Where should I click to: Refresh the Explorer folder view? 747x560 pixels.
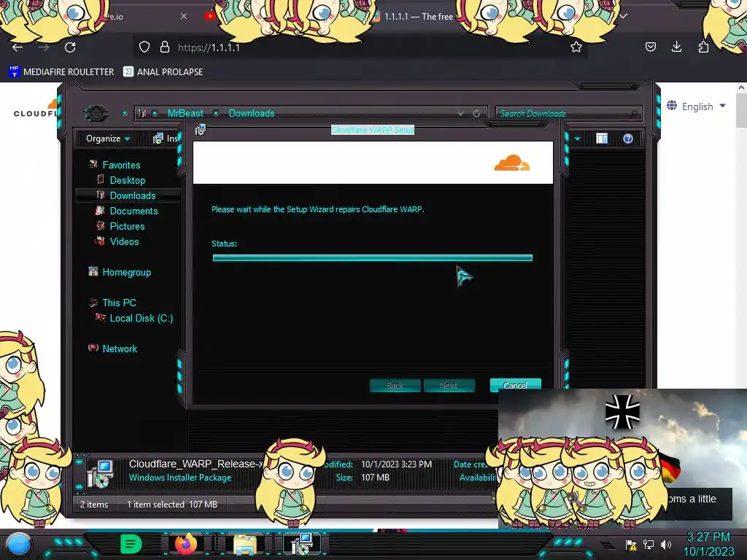[476, 113]
